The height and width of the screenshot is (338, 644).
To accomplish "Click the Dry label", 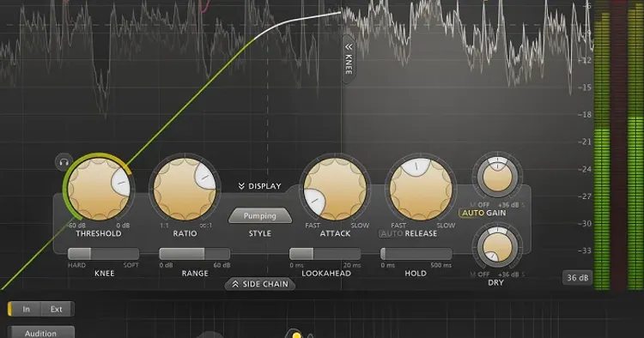I will point(495,282).
